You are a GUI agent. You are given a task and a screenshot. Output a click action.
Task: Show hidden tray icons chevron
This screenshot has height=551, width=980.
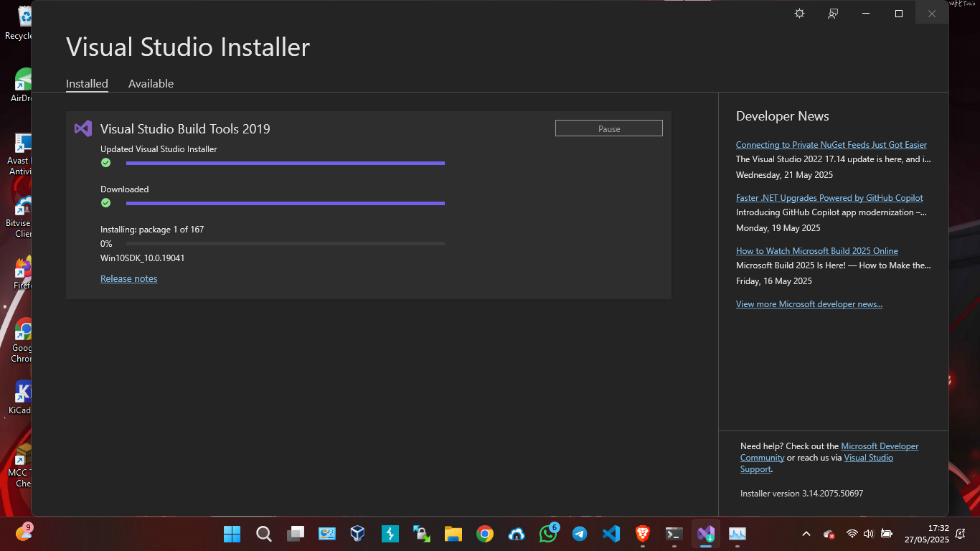(x=806, y=534)
